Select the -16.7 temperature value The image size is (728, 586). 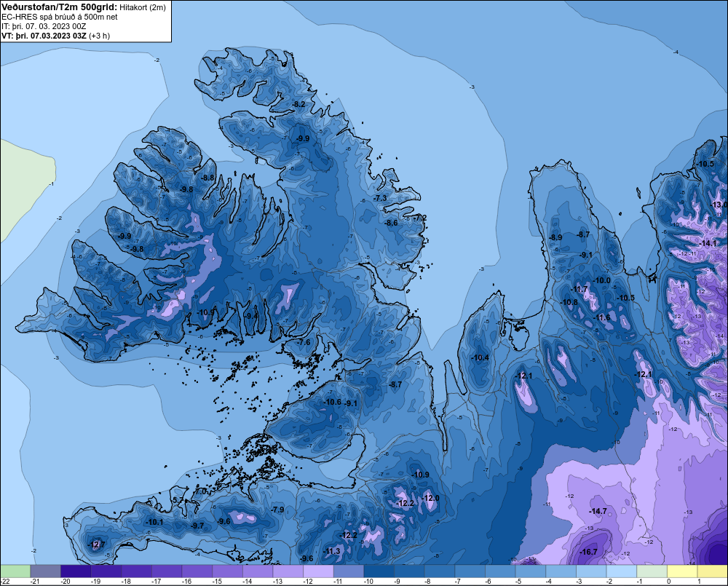(x=588, y=552)
